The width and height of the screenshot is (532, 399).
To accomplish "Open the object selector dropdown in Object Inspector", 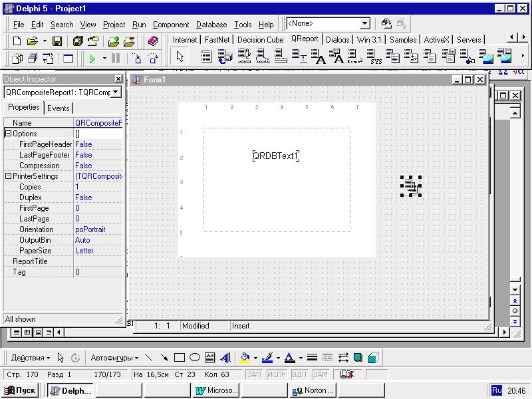I will [116, 92].
